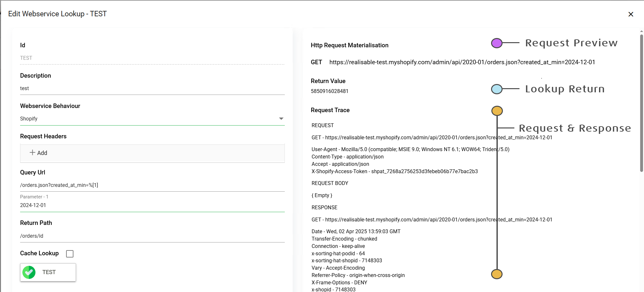This screenshot has height=292, width=644.
Task: Click the purple Request Preview marker
Action: [496, 43]
